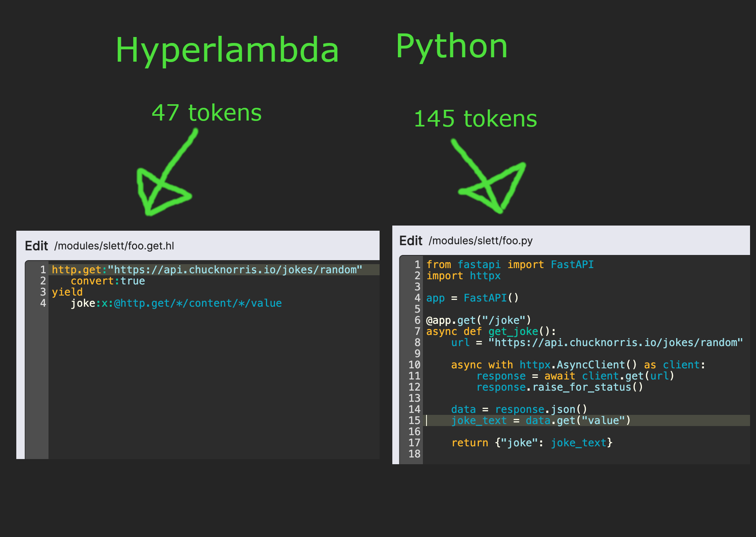
Task: Click the http.get invocation on line 1
Action: pyautogui.click(x=76, y=269)
